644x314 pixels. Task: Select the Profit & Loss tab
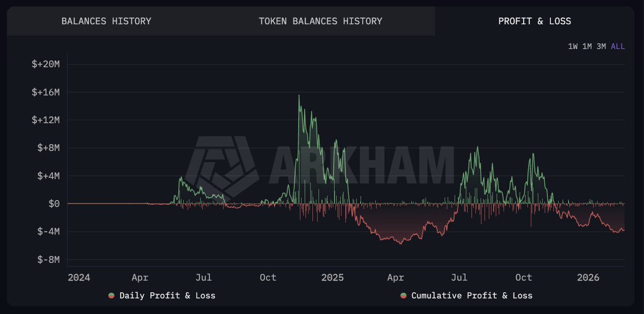coord(535,21)
